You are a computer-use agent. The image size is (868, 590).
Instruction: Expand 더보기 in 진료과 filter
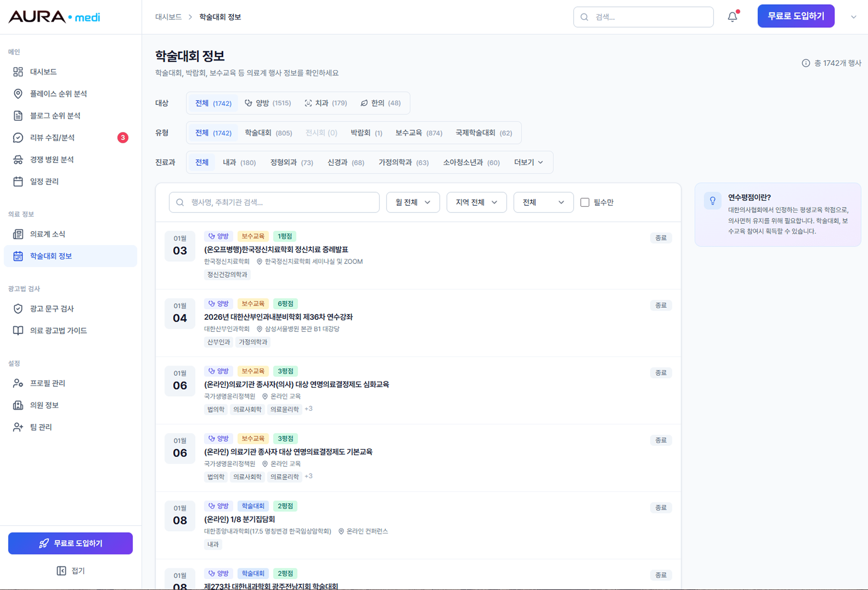[528, 162]
